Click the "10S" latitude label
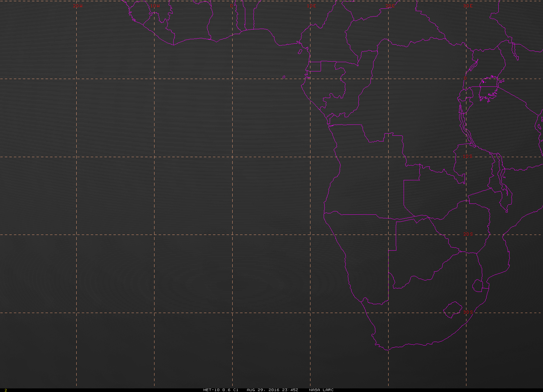 (x=468, y=156)
